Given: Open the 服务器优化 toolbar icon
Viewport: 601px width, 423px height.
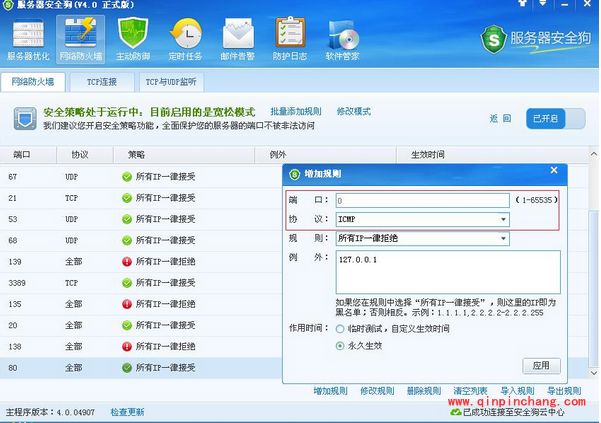Looking at the screenshot, I should 30,41.
